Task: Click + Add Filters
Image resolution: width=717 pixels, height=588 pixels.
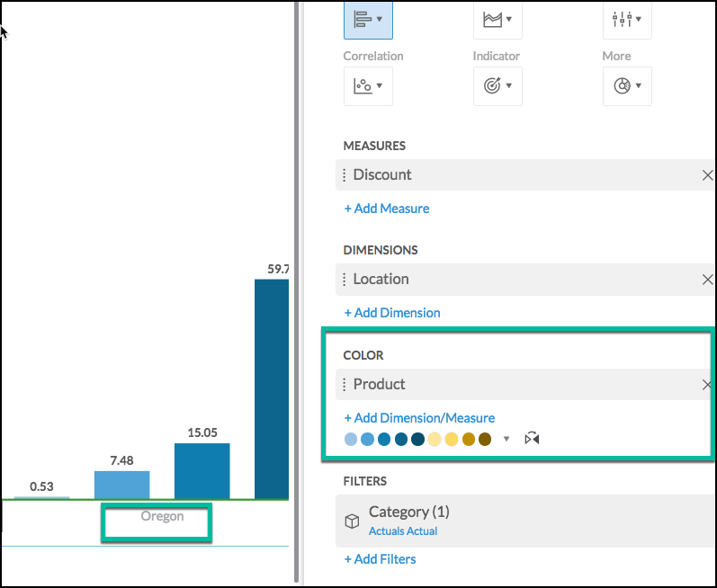Action: [x=380, y=559]
